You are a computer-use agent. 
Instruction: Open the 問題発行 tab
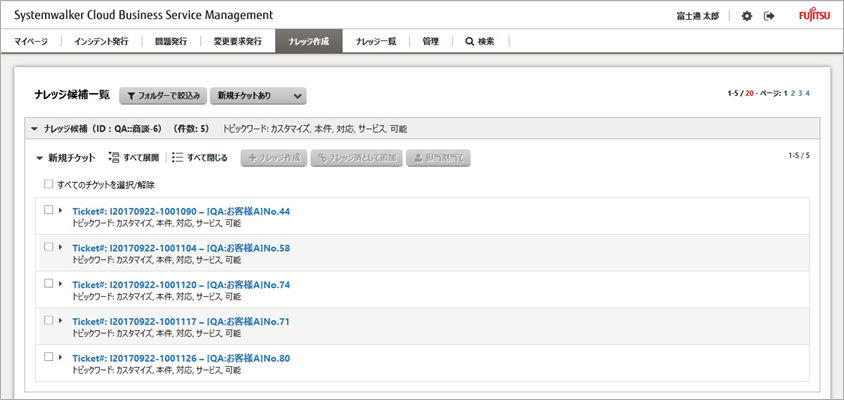click(x=171, y=41)
